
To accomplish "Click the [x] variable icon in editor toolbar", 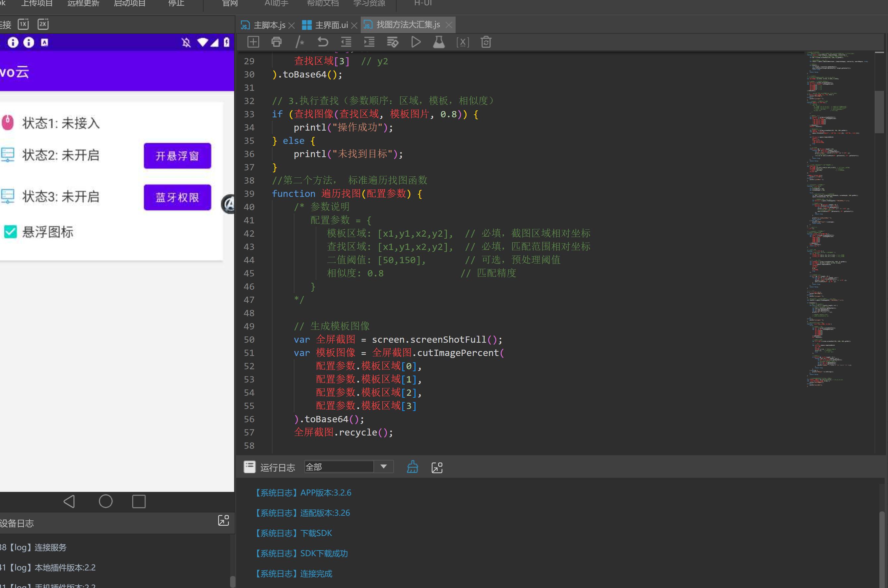I will (x=463, y=42).
